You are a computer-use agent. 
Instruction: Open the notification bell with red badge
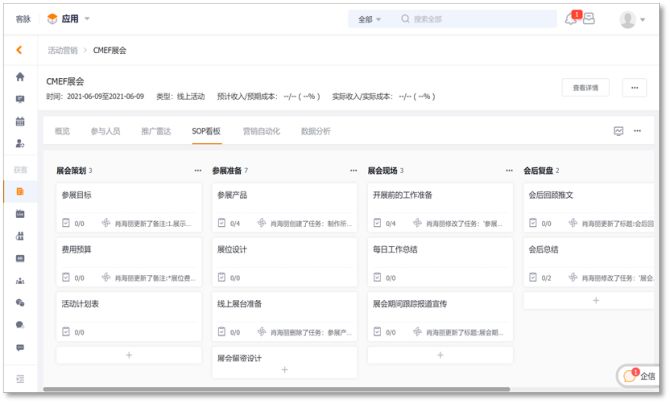point(571,19)
